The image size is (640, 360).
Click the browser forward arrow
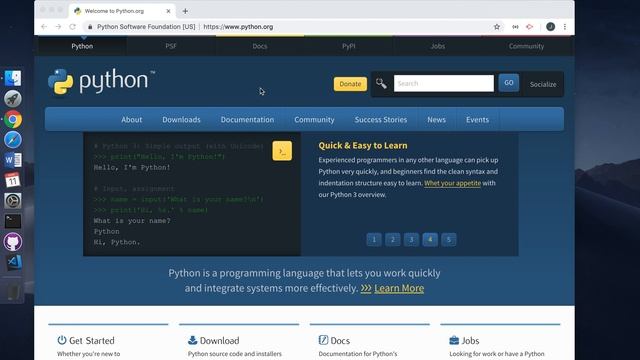pos(58,27)
